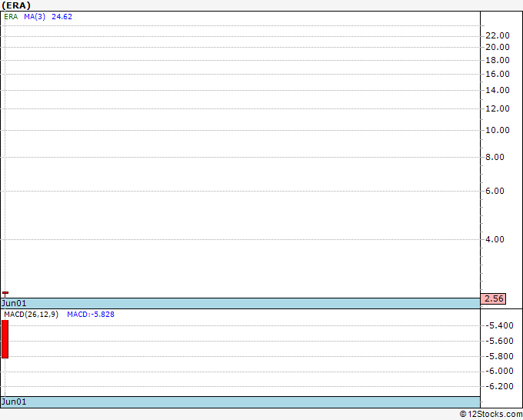Viewport: 523px width, 420px height.
Task: Click the 22.00 price axis label
Action: [498, 35]
